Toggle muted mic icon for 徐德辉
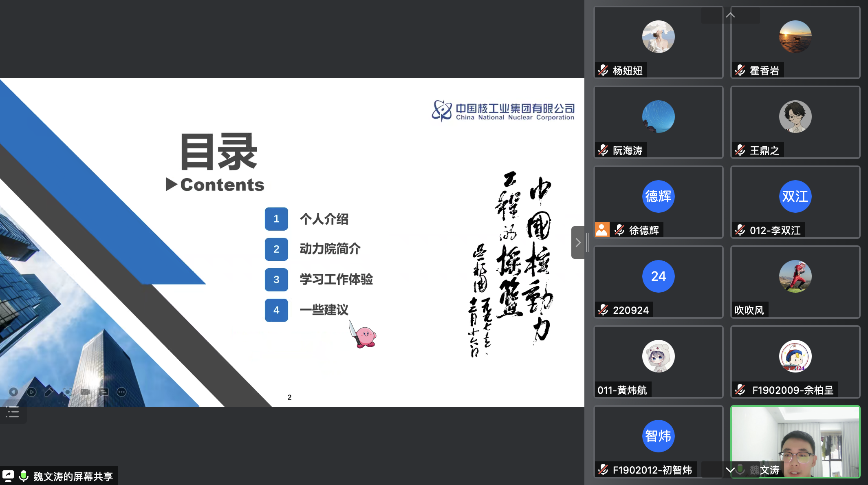 620,230
